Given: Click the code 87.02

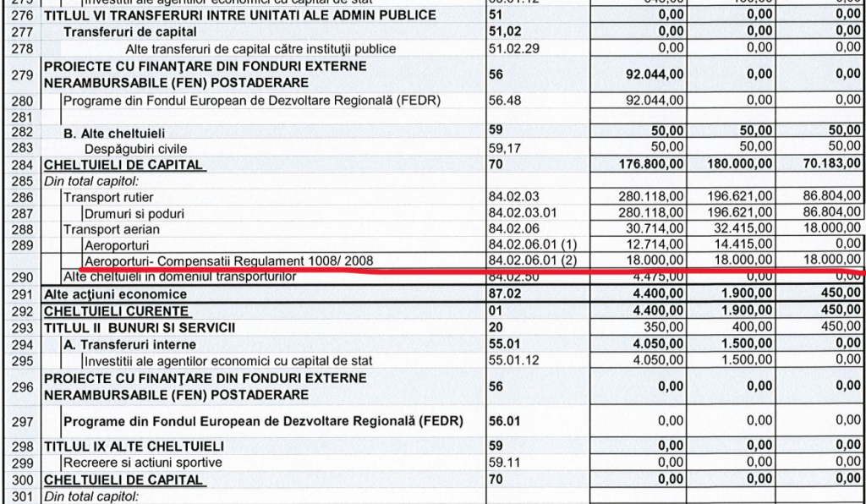Looking at the screenshot, I should point(506,293).
